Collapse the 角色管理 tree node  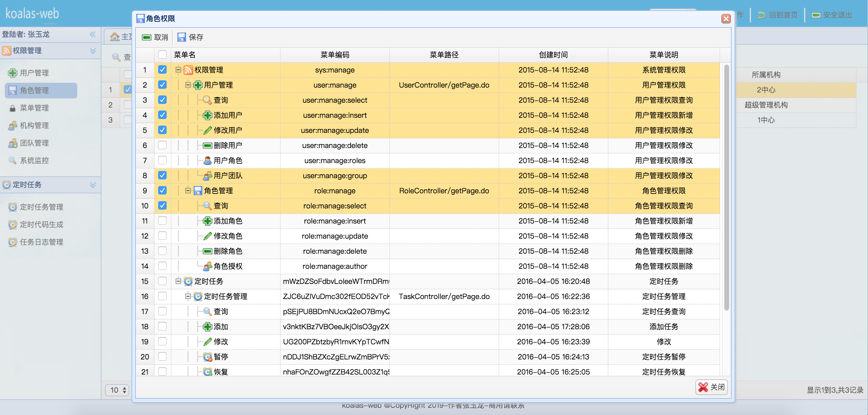click(x=188, y=191)
